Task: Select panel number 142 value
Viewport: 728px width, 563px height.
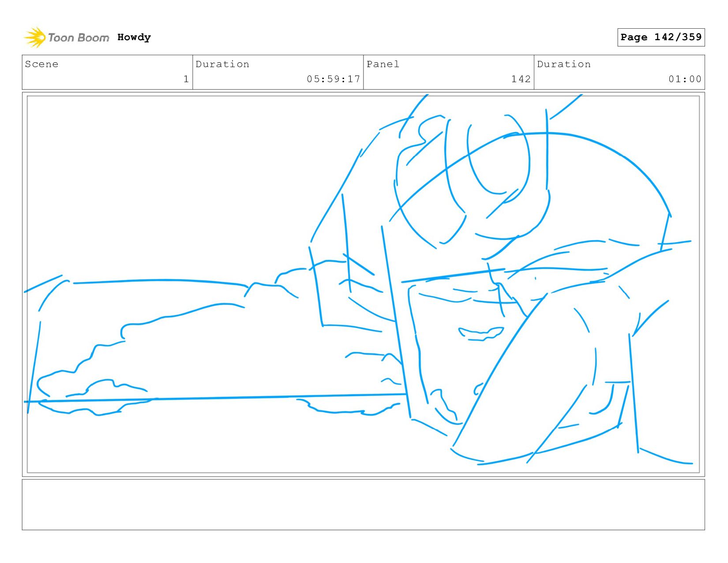Action: click(x=521, y=79)
